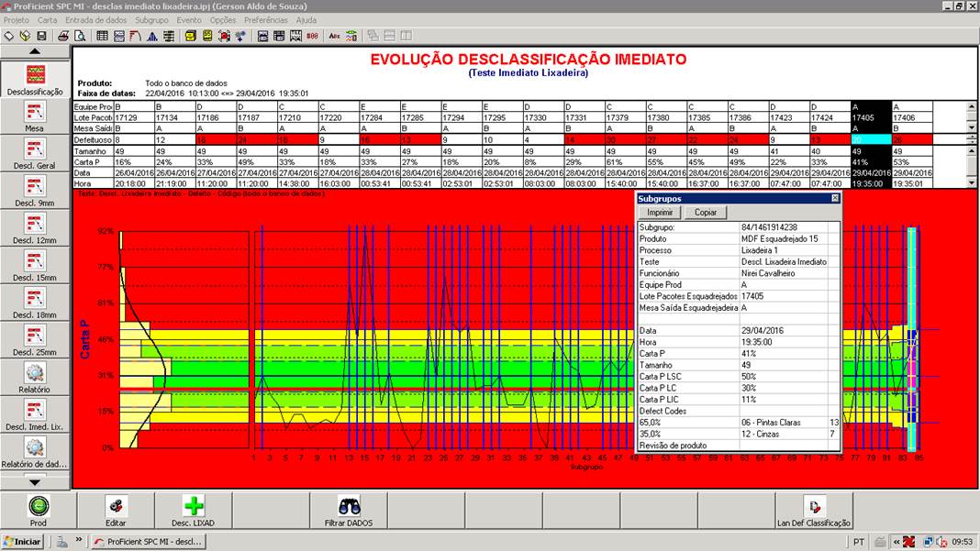Viewport: 980px width, 551px height.
Task: Click Lan Def Classificação button
Action: pyautogui.click(x=814, y=511)
